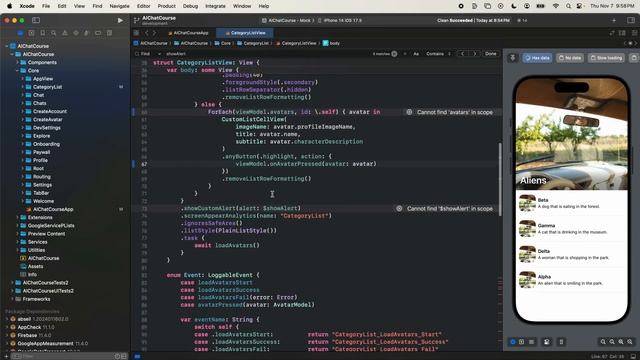The height and width of the screenshot is (360, 640).
Task: Select the Slow loading preview
Action: click(x=606, y=58)
